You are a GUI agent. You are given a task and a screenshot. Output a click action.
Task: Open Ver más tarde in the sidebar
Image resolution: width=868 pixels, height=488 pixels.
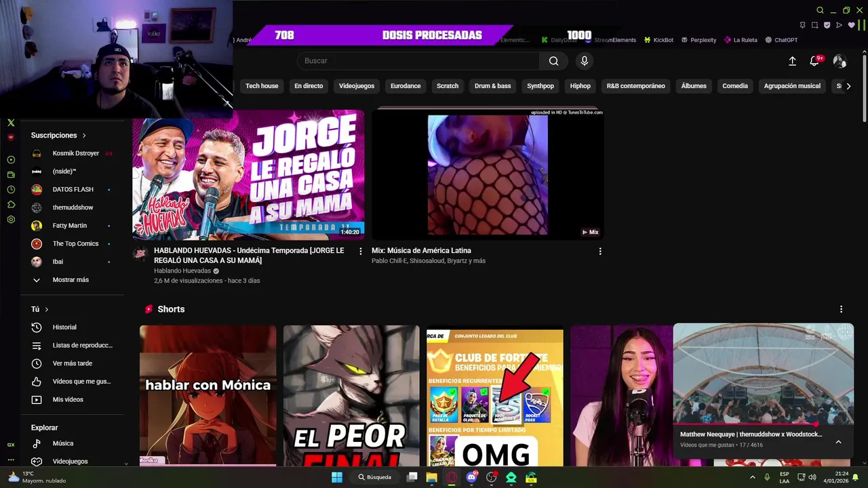(x=72, y=363)
